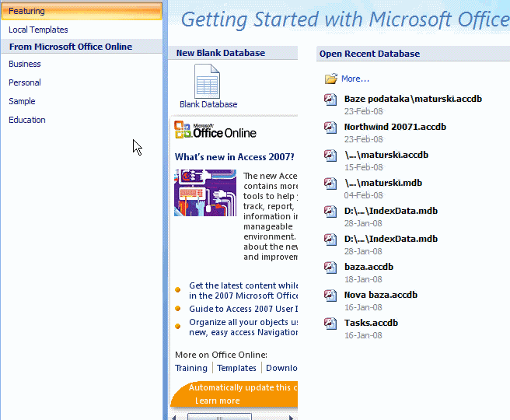The height and width of the screenshot is (420, 510).
Task: Click Blank Database label
Action: tap(208, 104)
